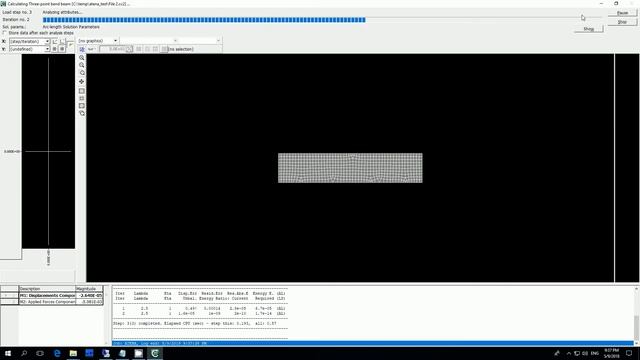Click the bottom icon of the view toolbar
Viewport: 640px width, 360px height.
tap(82, 113)
